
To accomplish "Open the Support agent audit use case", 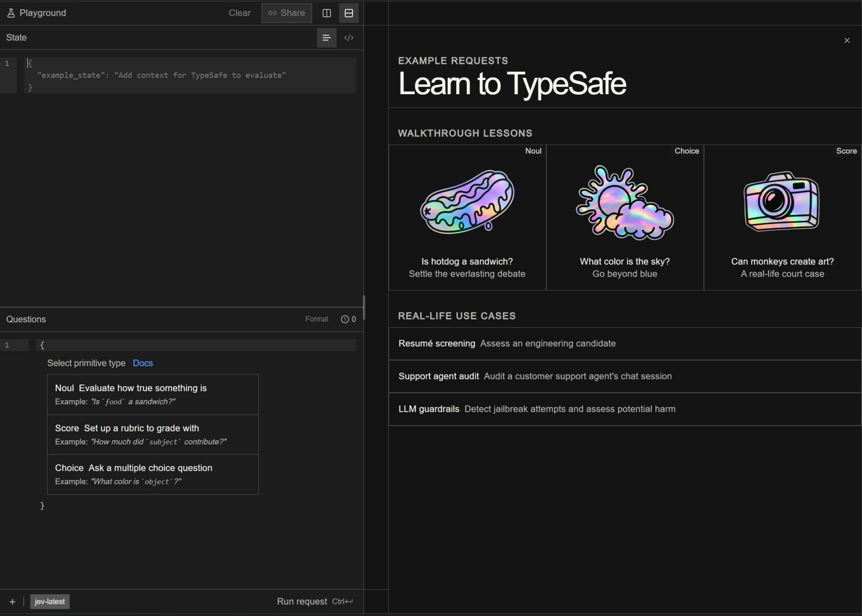I will [625, 376].
